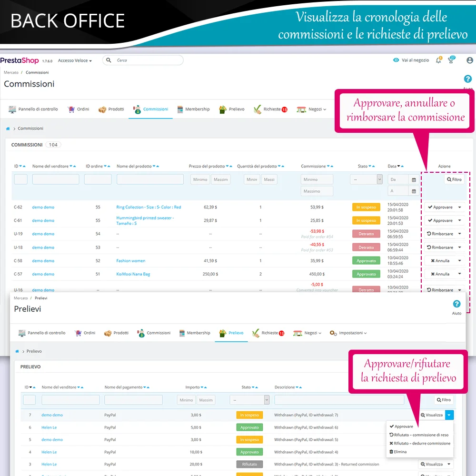The height and width of the screenshot is (476, 476).
Task: Click the Filtro button in Commissioni table
Action: point(454,179)
